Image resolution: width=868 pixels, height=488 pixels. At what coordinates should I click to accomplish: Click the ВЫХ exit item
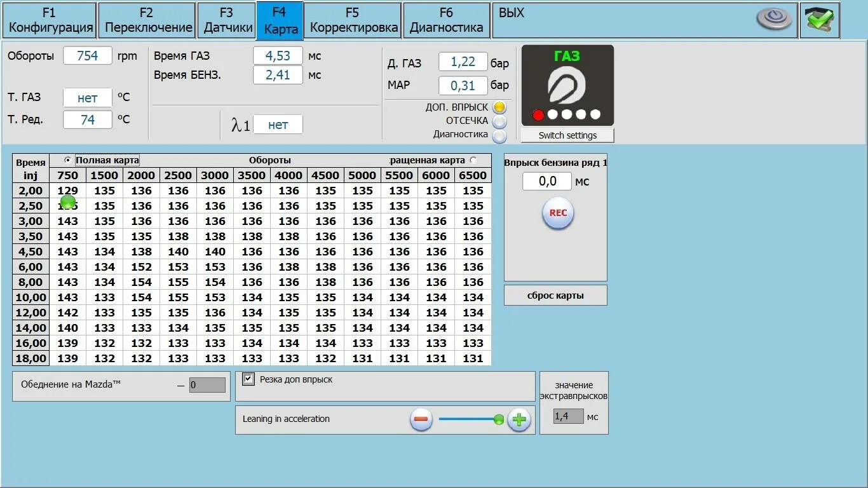tap(512, 13)
